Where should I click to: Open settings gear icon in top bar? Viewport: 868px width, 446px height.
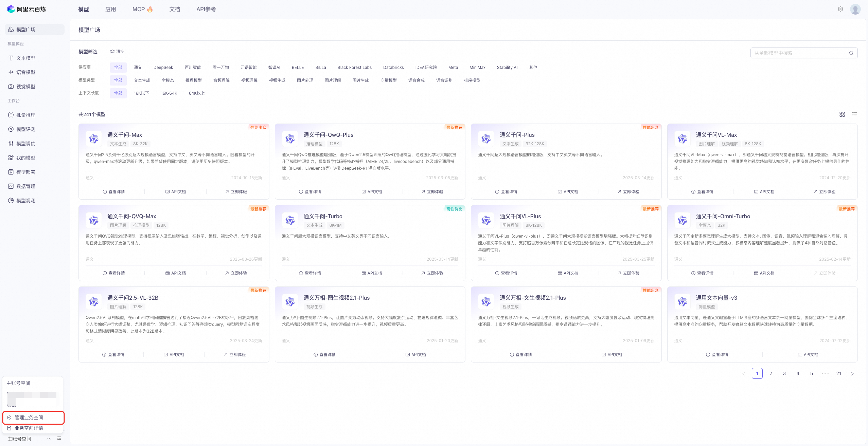pos(840,9)
